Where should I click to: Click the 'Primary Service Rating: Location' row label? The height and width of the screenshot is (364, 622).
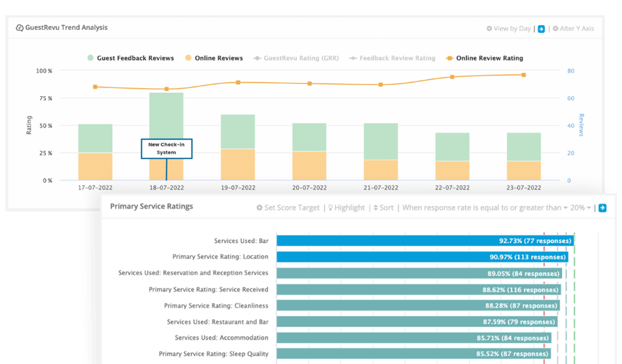[x=220, y=257]
